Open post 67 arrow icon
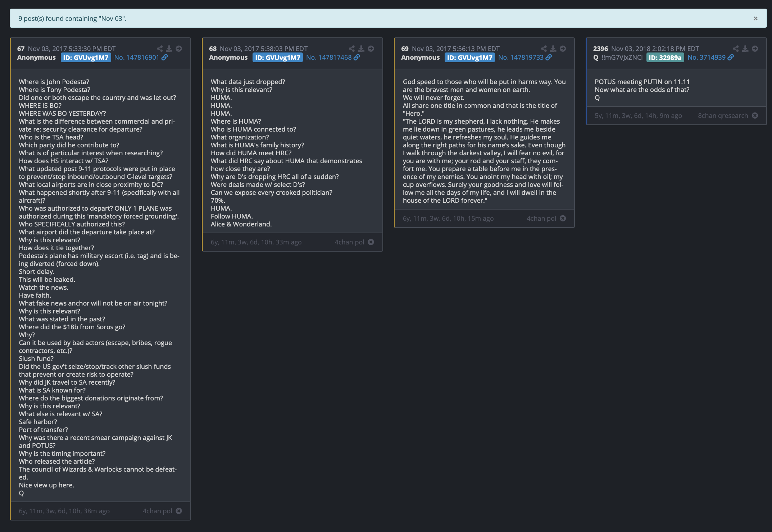This screenshot has height=532, width=772. [x=179, y=49]
